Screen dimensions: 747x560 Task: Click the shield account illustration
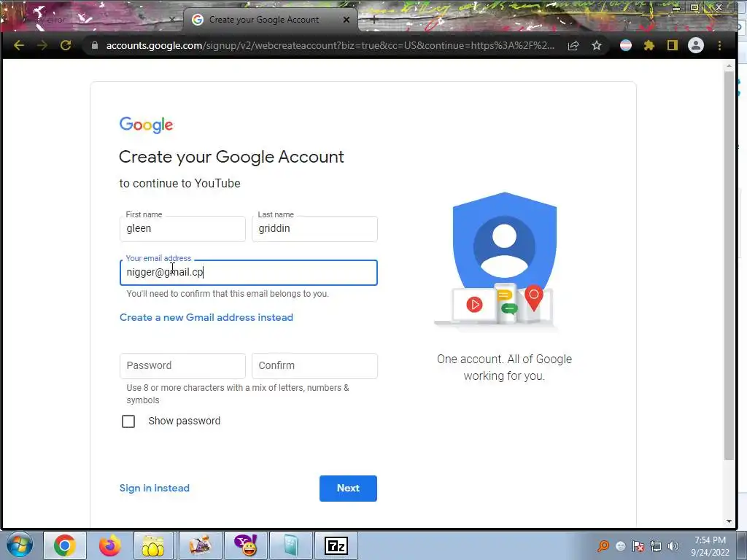(504, 260)
